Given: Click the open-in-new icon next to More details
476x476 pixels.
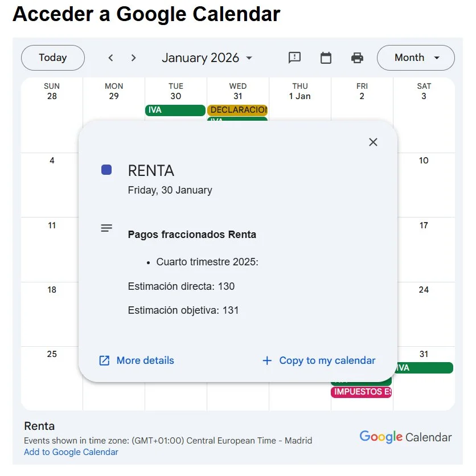Looking at the screenshot, I should [104, 360].
